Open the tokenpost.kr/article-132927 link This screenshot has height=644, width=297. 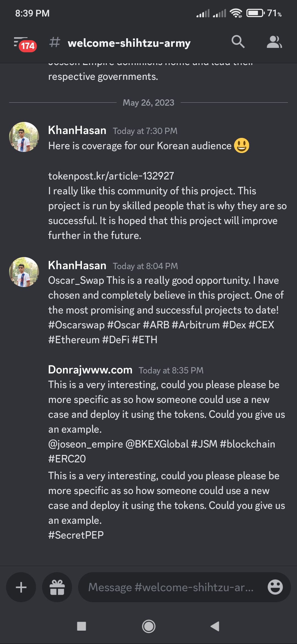point(111,176)
